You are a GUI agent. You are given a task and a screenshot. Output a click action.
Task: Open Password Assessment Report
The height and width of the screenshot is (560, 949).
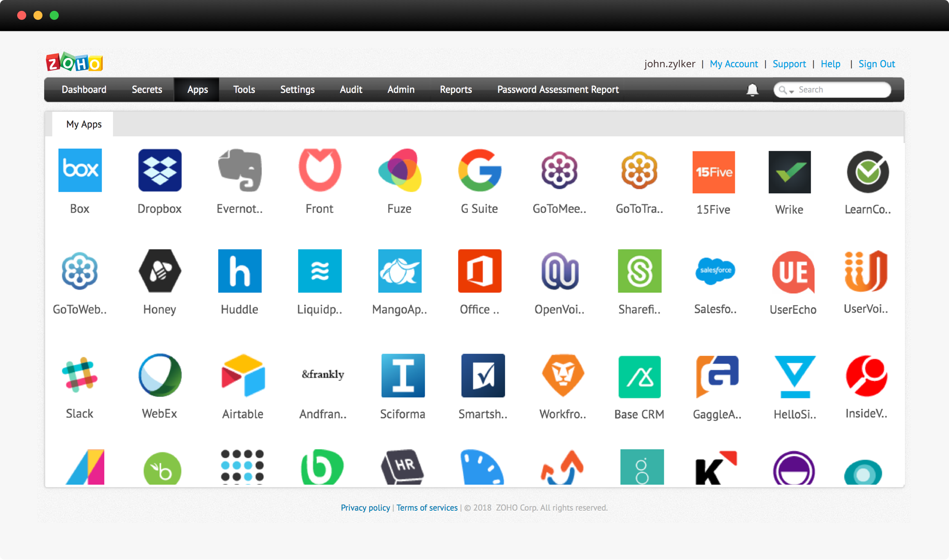pos(558,89)
